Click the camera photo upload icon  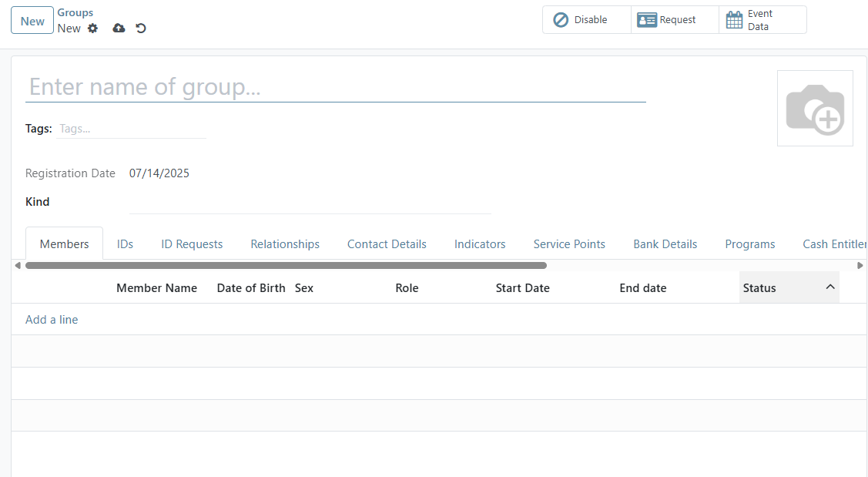click(815, 108)
